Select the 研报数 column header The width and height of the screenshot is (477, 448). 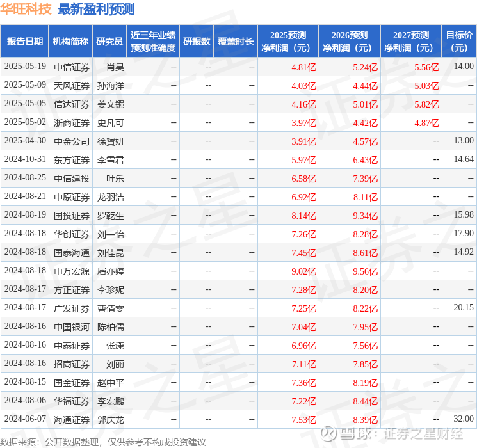(x=197, y=42)
